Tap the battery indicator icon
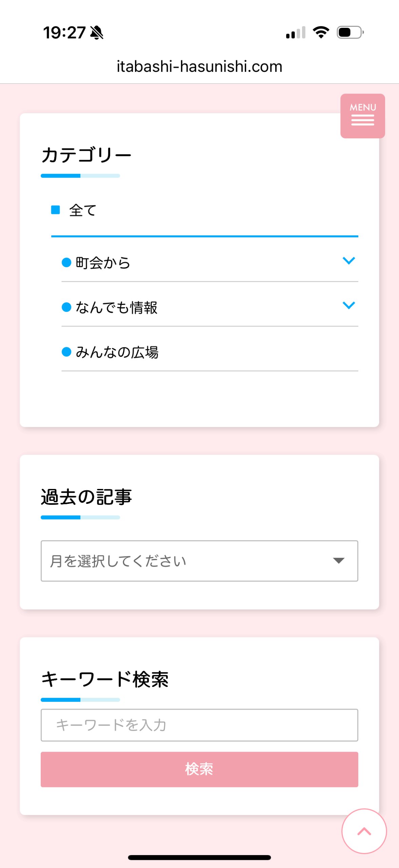Screen dimensions: 399x868 [350, 32]
